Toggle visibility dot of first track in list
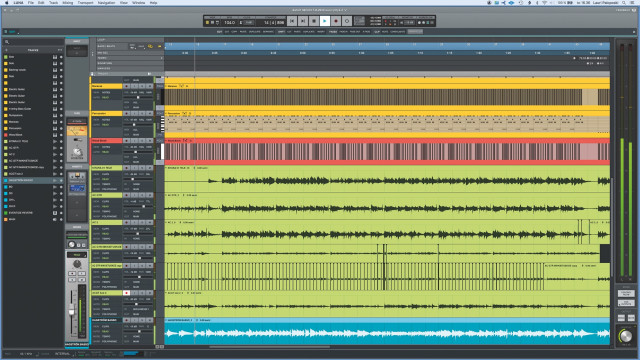Screen dimensions: 640x360 (61, 57)
